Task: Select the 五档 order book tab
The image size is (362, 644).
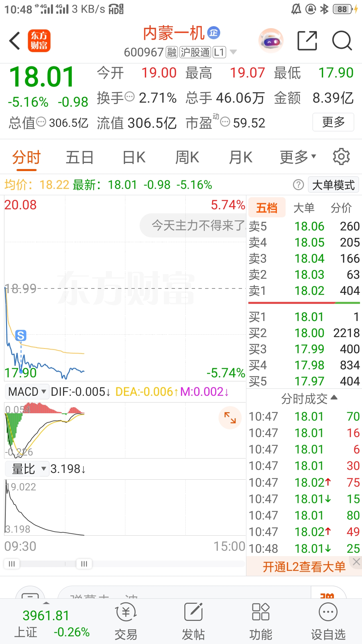Action: [267, 208]
